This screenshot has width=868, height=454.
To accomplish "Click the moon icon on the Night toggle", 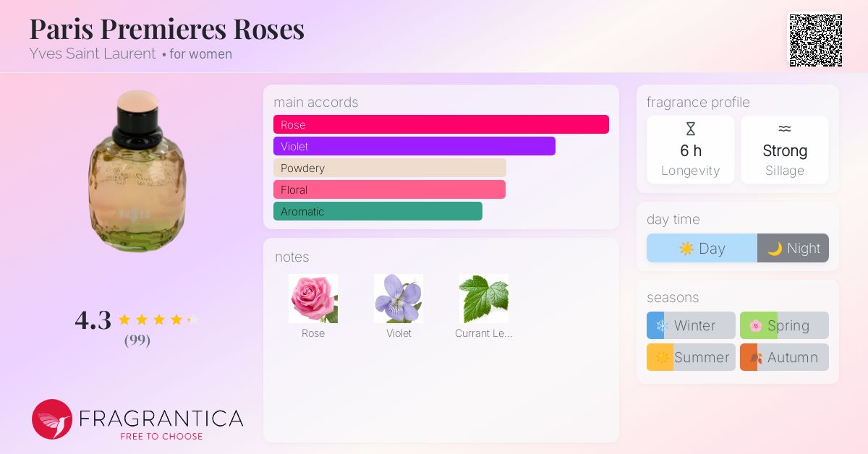I will [773, 248].
